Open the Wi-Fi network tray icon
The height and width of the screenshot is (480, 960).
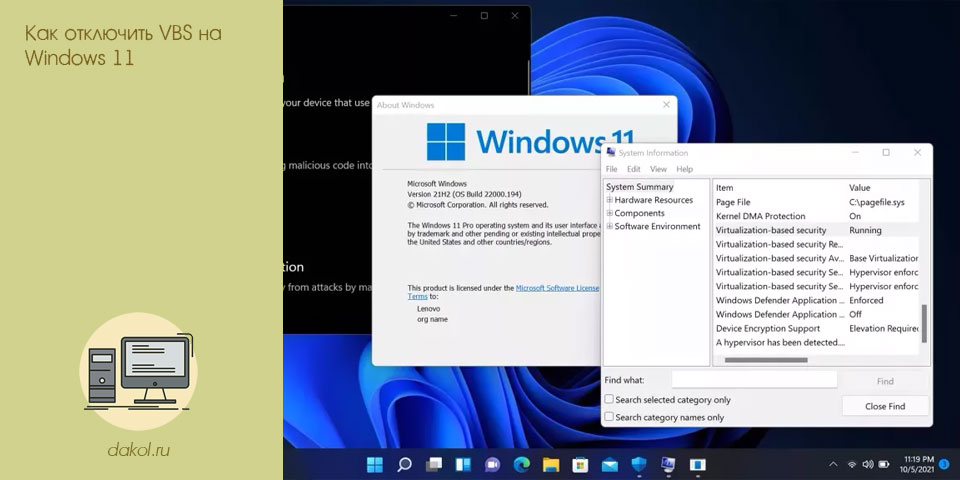(x=852, y=465)
